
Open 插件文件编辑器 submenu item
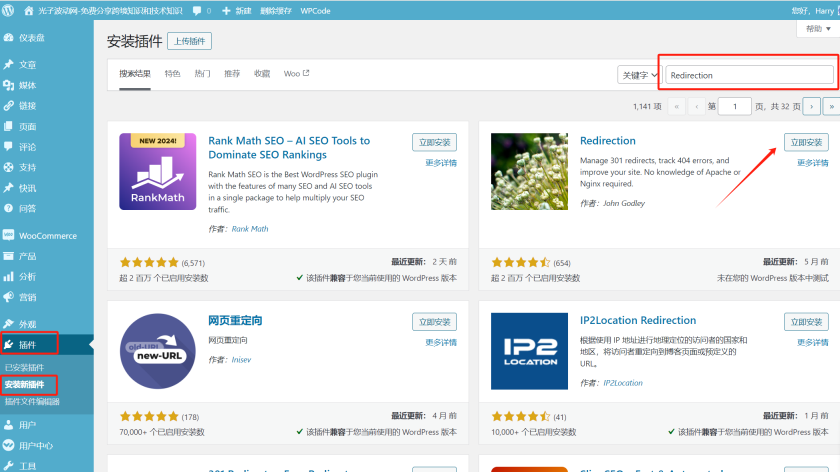[32, 402]
